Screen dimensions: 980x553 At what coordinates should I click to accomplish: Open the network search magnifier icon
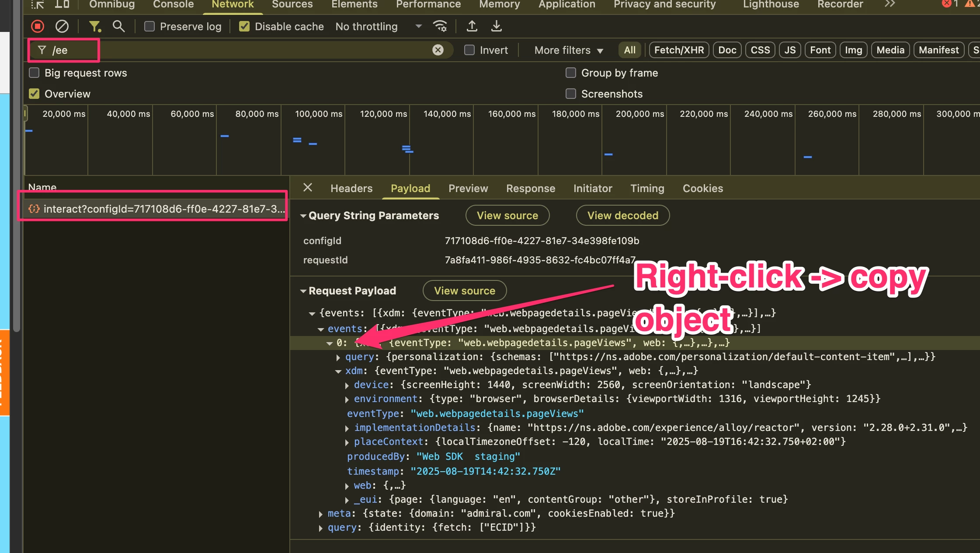pyautogui.click(x=118, y=26)
